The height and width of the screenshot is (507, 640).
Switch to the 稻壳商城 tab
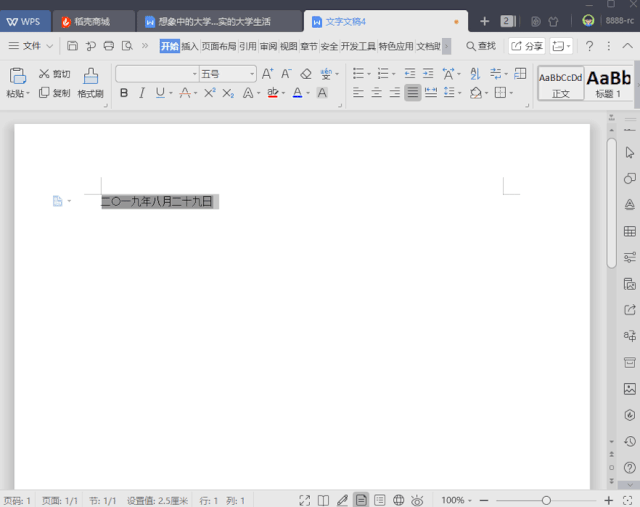[x=92, y=21]
